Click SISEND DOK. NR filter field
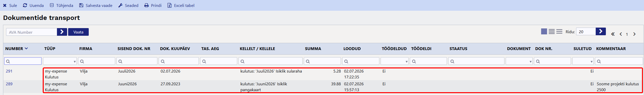Viewport: 644px width, 95px height. pyautogui.click(x=137, y=61)
